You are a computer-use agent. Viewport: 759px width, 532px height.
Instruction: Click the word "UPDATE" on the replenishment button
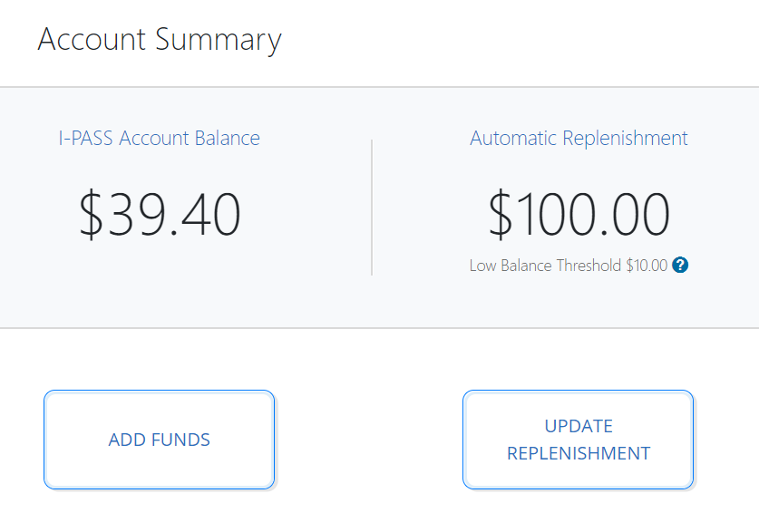click(579, 426)
